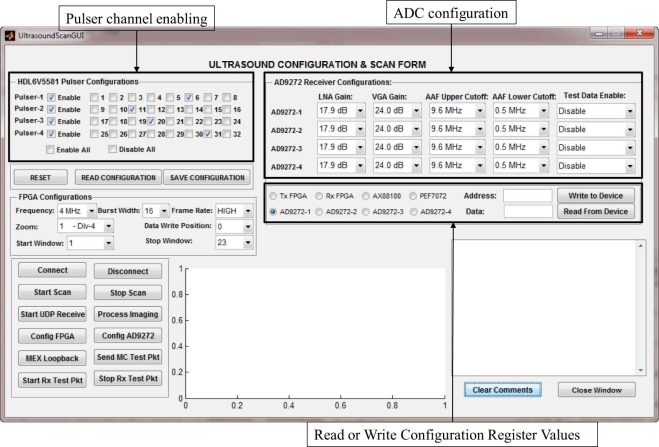Viewport: 659px width, 447px height.
Task: Select the Tx FPGA radio button
Action: click(x=273, y=196)
